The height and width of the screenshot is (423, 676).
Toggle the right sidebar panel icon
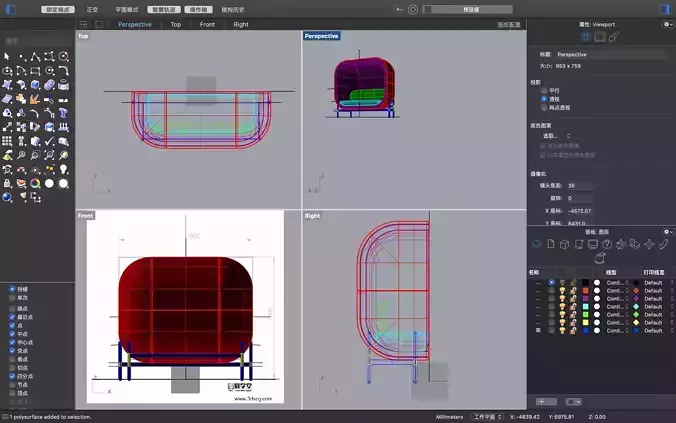click(x=665, y=9)
